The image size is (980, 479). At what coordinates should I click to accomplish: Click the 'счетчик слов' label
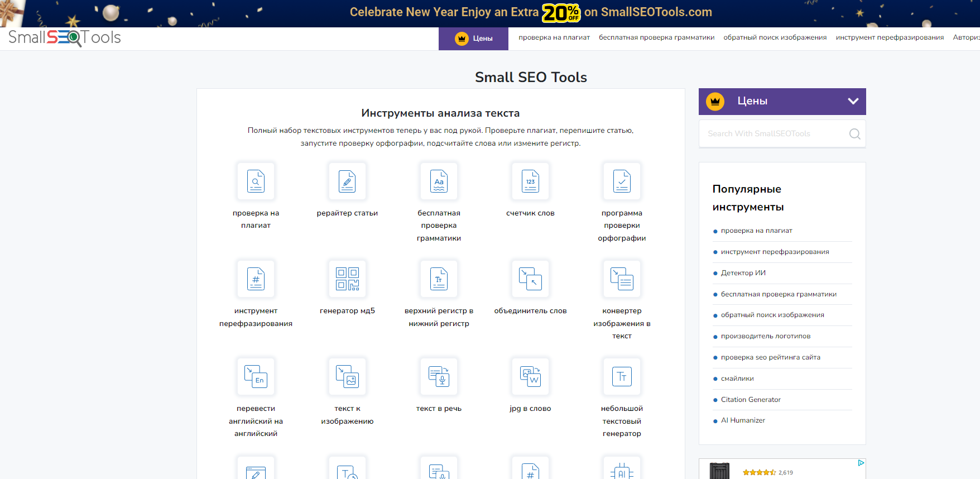pos(530,213)
